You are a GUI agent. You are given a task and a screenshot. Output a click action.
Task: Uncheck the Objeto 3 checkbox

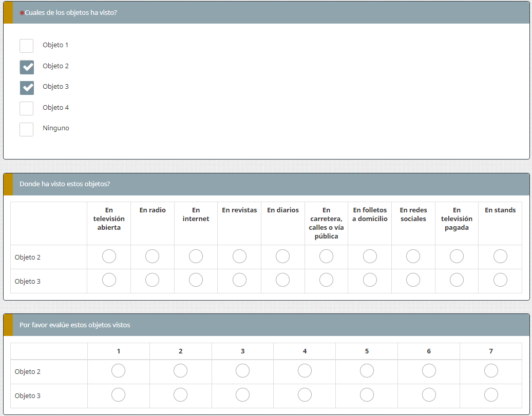click(x=27, y=87)
